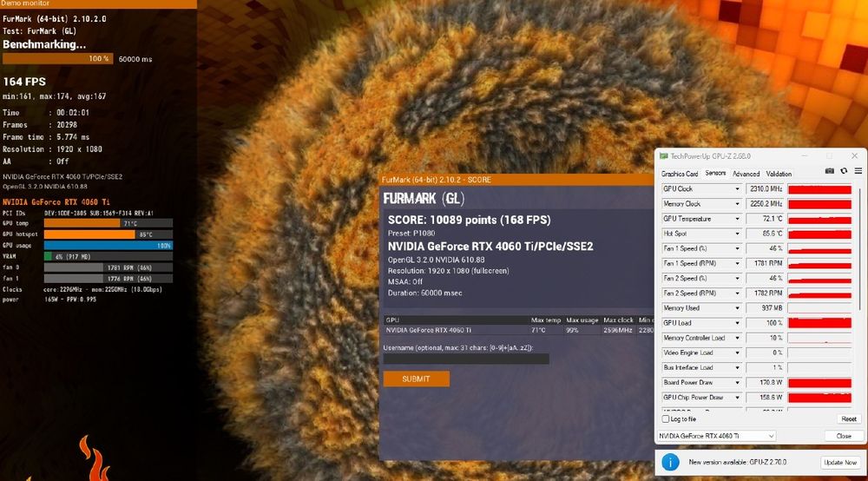The image size is (868, 481).
Task: Open the Memory Used sensor dropdown
Action: (737, 308)
